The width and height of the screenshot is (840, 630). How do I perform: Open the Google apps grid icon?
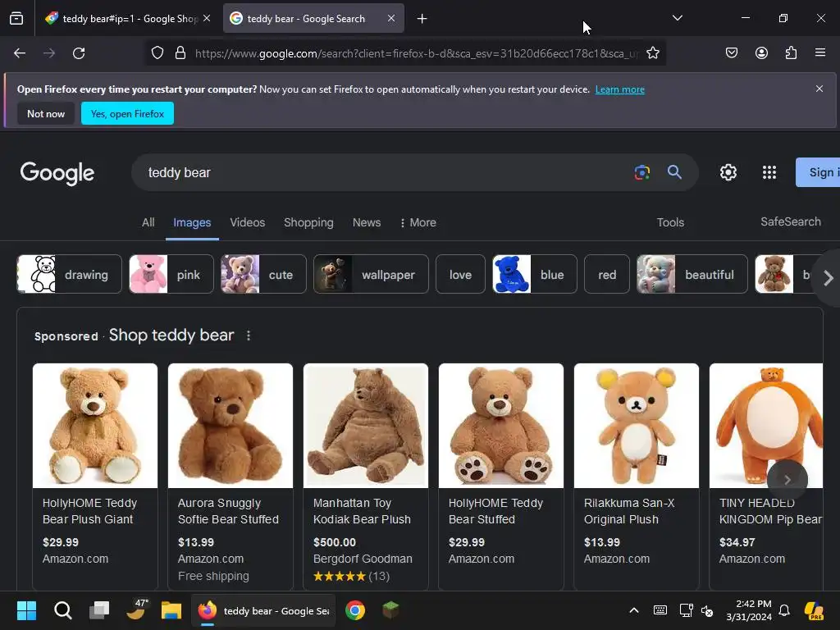pyautogui.click(x=769, y=172)
